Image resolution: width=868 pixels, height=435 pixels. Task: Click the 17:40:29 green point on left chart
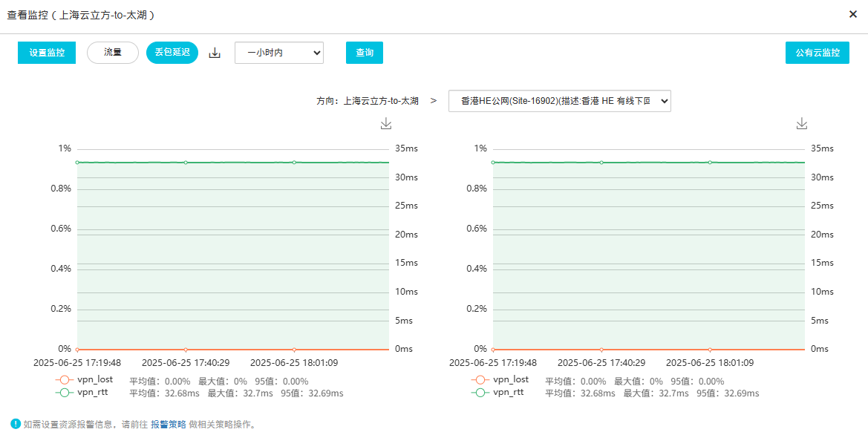[x=186, y=163]
